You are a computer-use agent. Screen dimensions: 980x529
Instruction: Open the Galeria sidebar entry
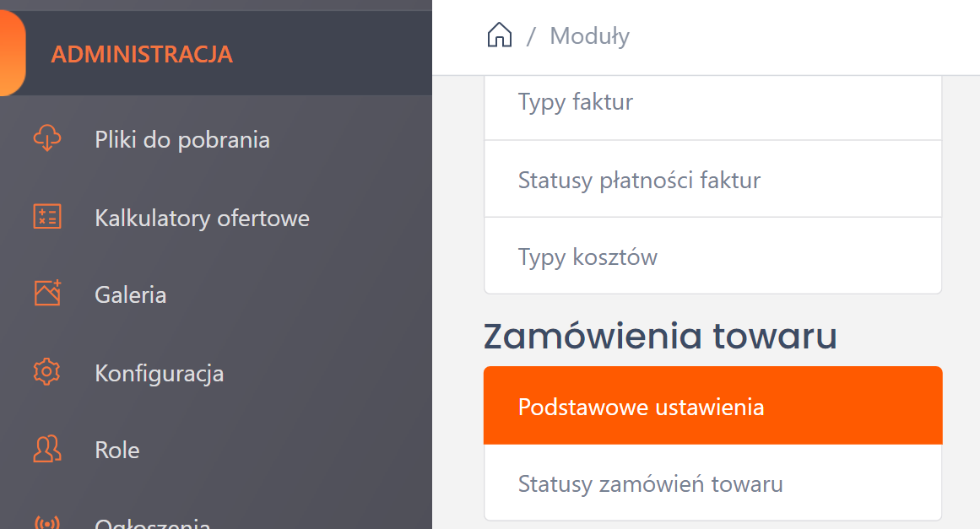(x=131, y=295)
